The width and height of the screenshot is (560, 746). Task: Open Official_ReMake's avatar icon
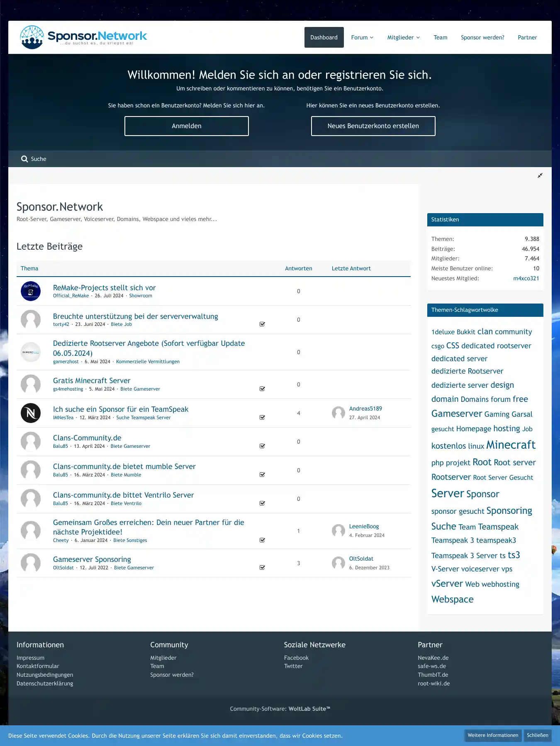[31, 291]
